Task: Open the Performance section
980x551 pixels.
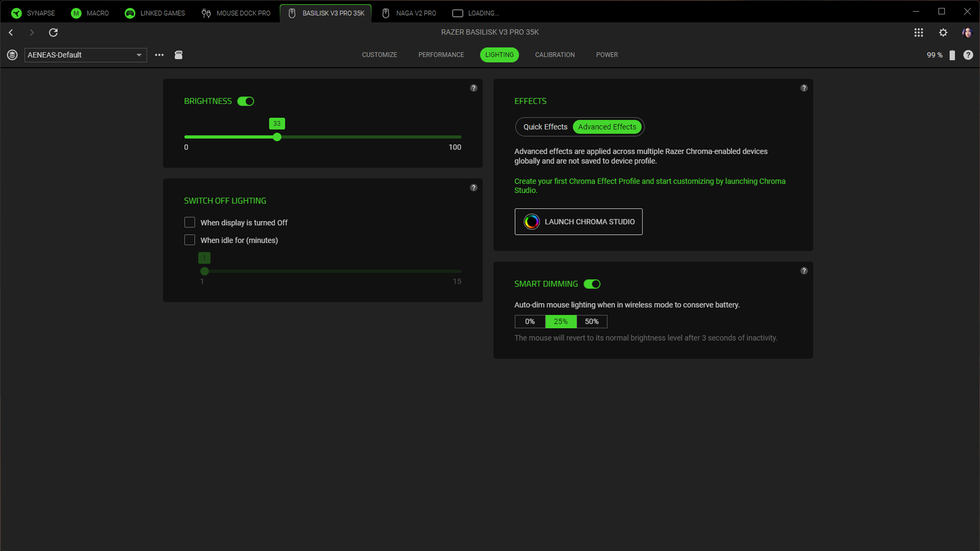Action: point(441,55)
